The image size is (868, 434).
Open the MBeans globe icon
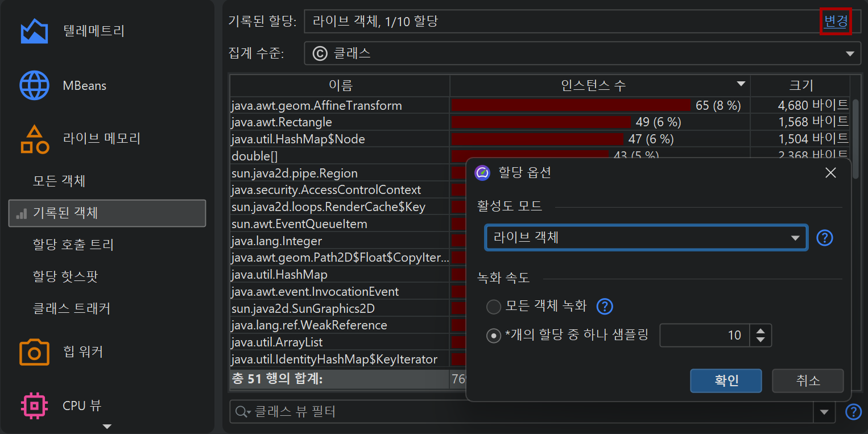tap(34, 85)
